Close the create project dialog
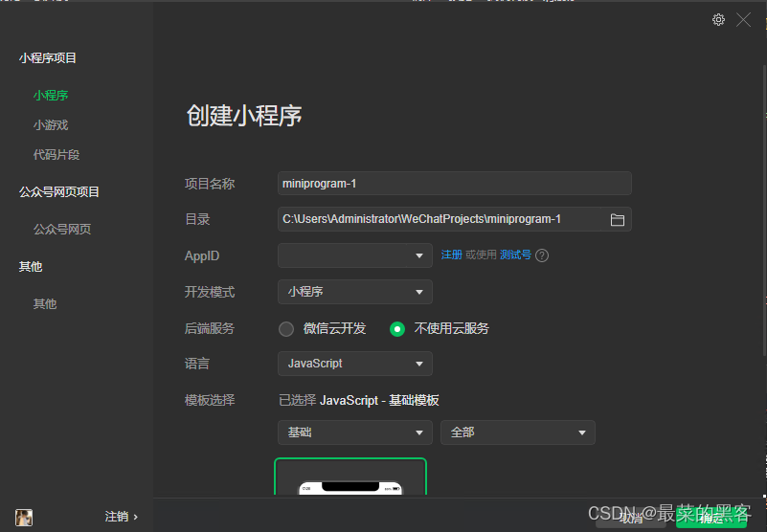This screenshot has width=767, height=532. (x=743, y=19)
